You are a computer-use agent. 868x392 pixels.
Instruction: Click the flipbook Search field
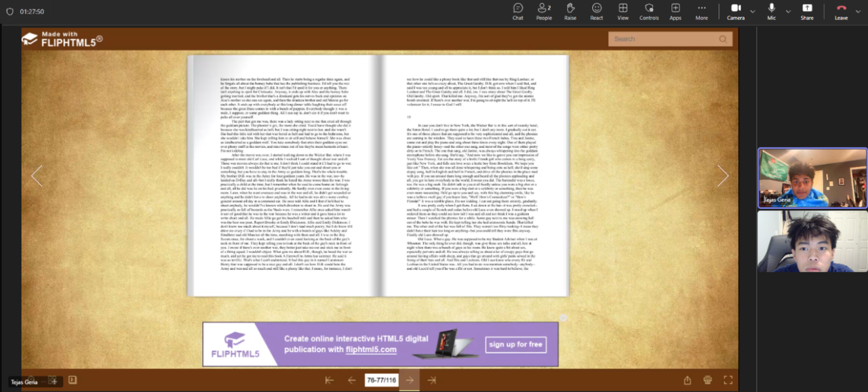coord(670,39)
